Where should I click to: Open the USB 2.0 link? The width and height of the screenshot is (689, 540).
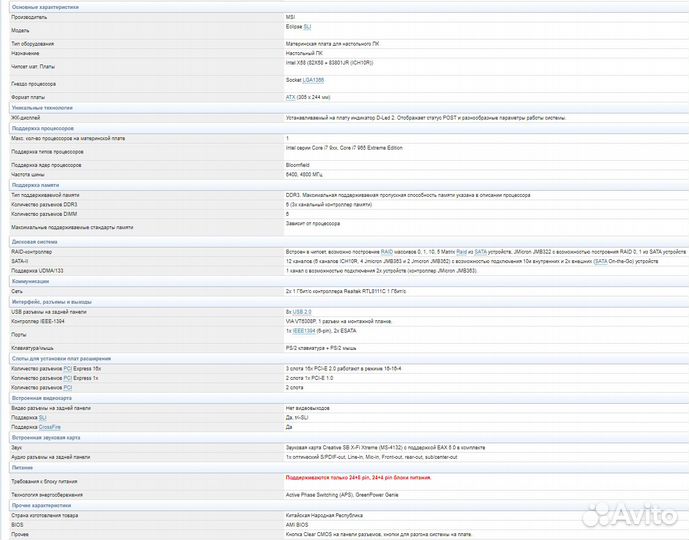click(302, 312)
